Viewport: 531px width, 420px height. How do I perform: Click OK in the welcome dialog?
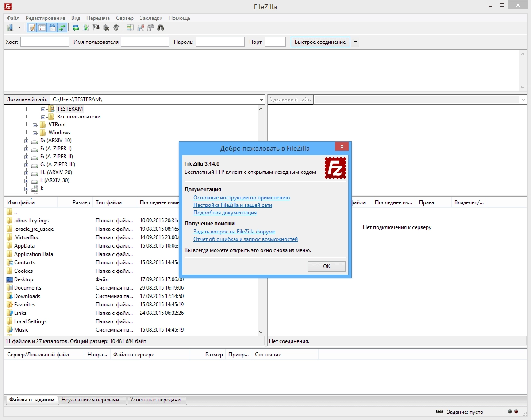[327, 267]
